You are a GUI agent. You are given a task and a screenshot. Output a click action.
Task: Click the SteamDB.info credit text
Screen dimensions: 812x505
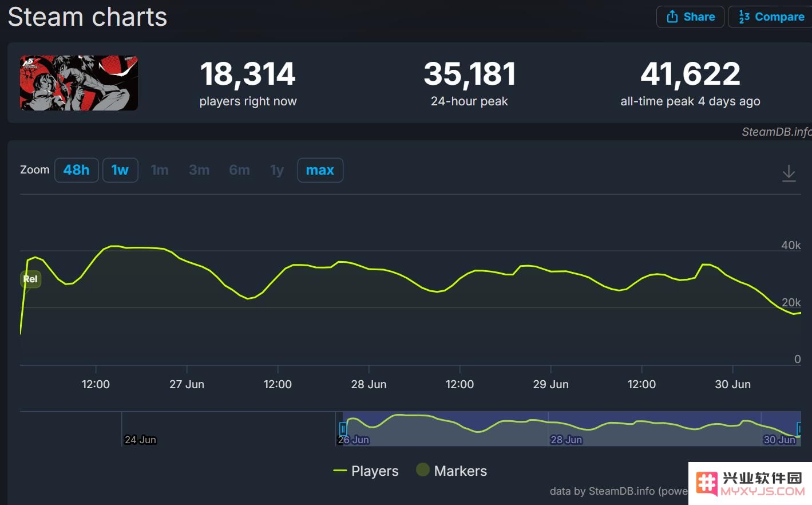tap(777, 132)
